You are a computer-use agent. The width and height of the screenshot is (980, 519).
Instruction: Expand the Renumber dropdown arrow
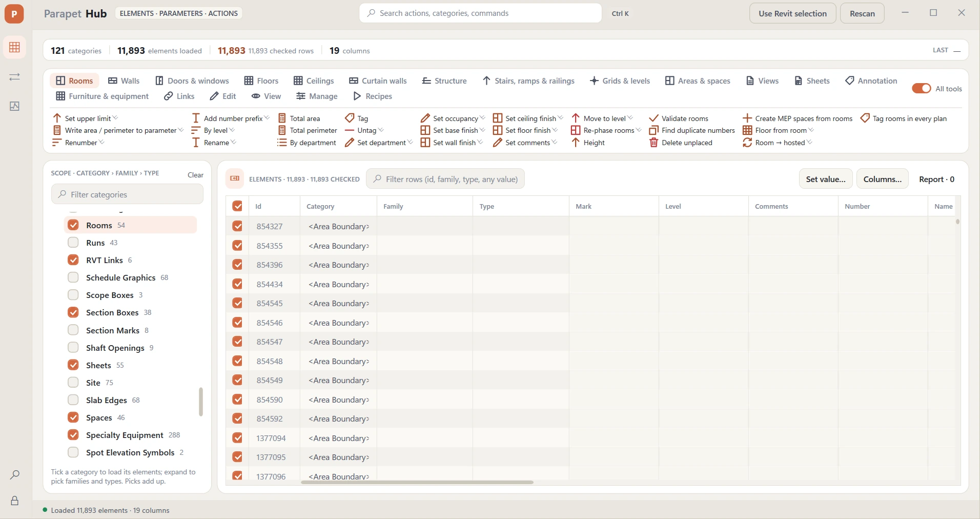point(101,142)
